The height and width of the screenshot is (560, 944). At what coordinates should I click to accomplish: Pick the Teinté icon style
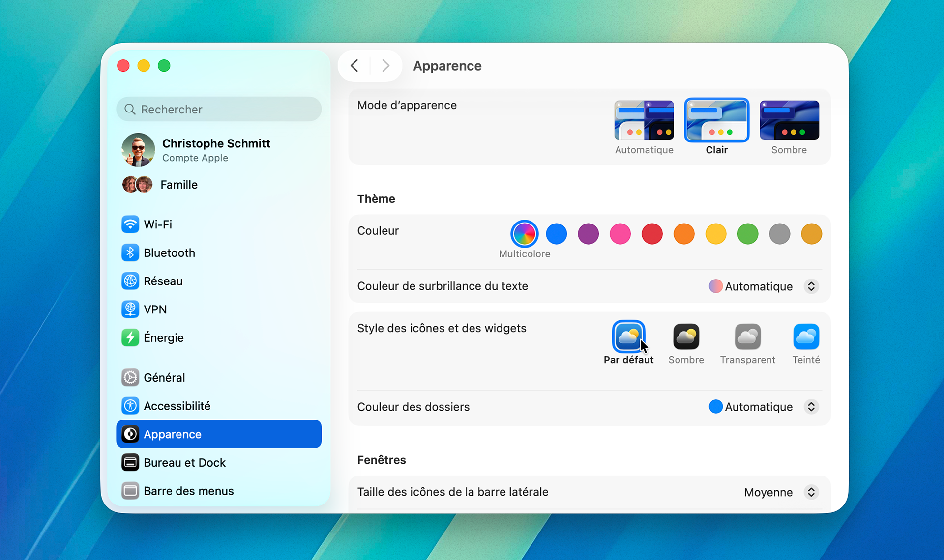coord(806,337)
